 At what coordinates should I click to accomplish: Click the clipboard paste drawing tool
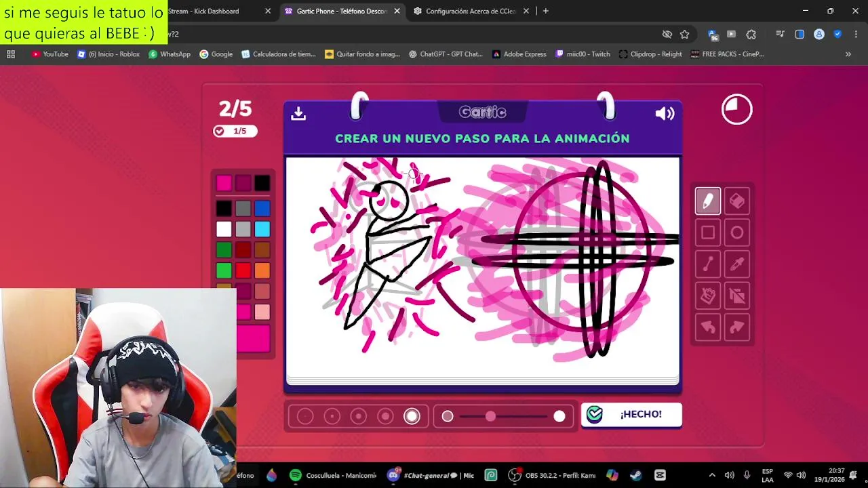click(707, 296)
